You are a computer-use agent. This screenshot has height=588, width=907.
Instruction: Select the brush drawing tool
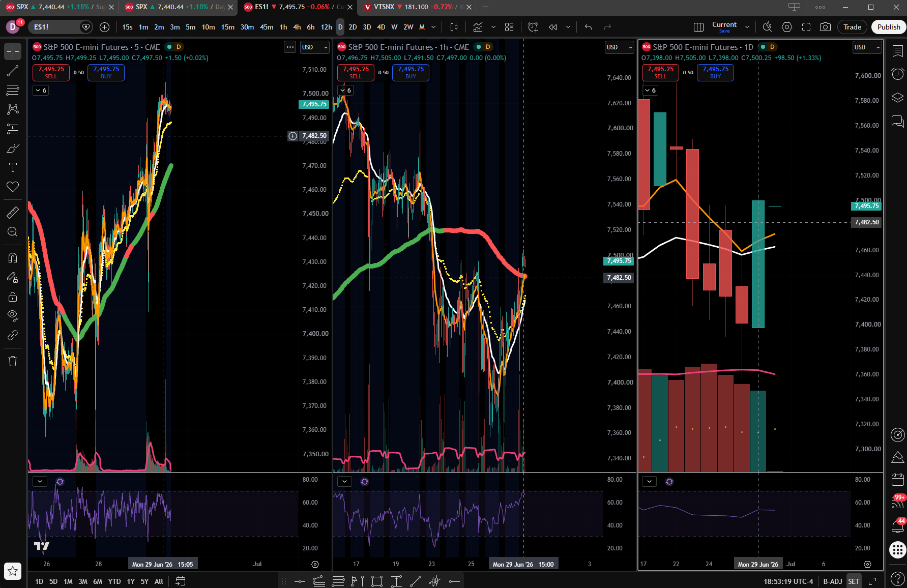click(13, 148)
